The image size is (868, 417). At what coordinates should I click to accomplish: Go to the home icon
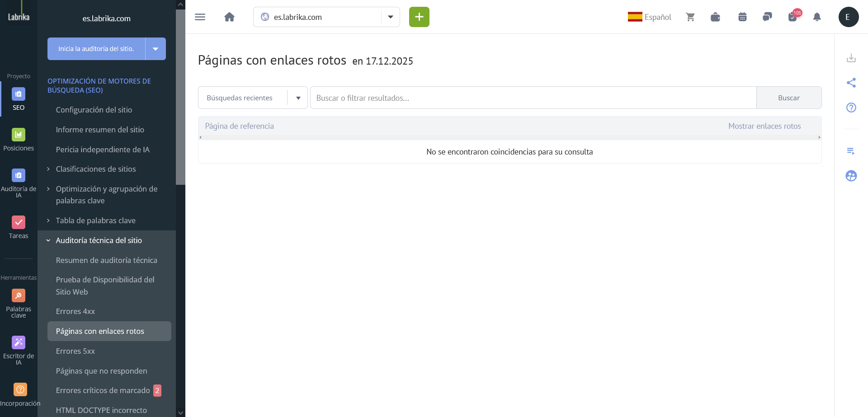click(x=229, y=17)
